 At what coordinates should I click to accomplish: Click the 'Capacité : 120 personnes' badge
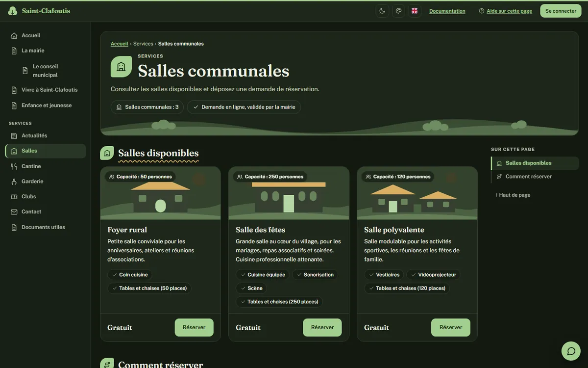coord(398,177)
